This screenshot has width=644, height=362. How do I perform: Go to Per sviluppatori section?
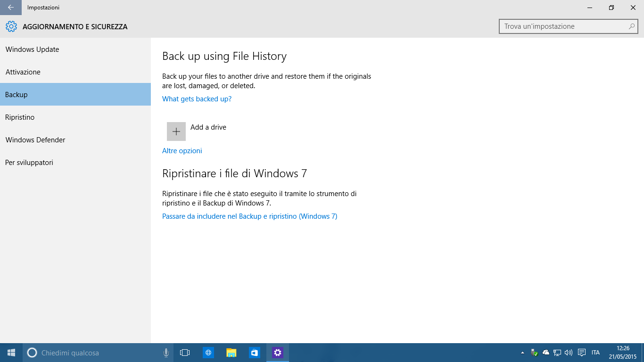[x=75, y=163]
